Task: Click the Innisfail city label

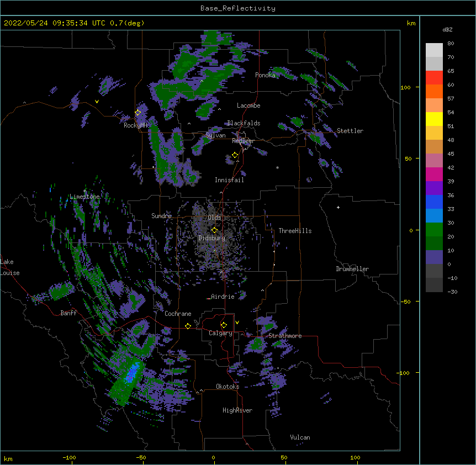Action: point(229,180)
